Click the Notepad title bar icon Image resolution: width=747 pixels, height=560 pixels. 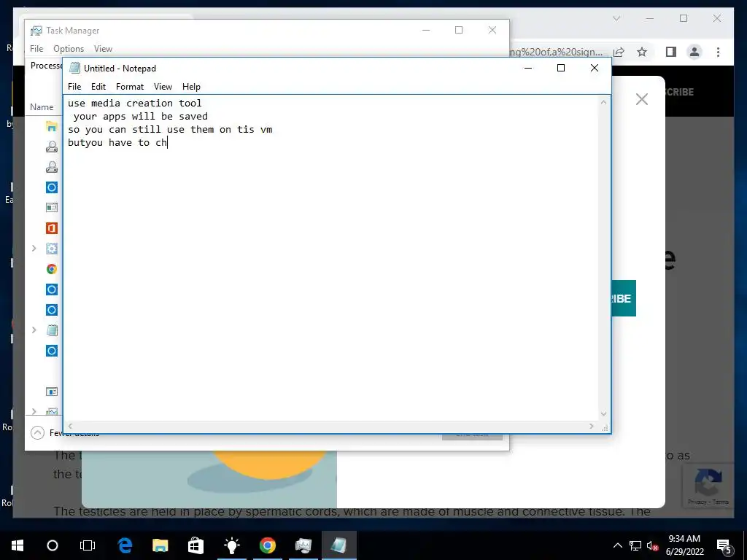(x=74, y=68)
